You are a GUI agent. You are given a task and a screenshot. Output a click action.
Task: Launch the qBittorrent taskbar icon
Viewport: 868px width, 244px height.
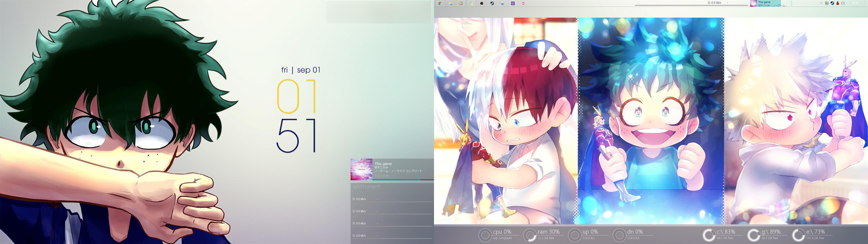(x=502, y=3)
